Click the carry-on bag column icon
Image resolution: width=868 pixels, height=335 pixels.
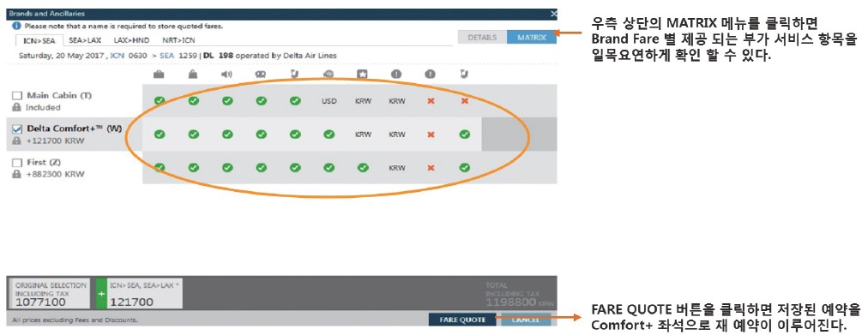[193, 75]
